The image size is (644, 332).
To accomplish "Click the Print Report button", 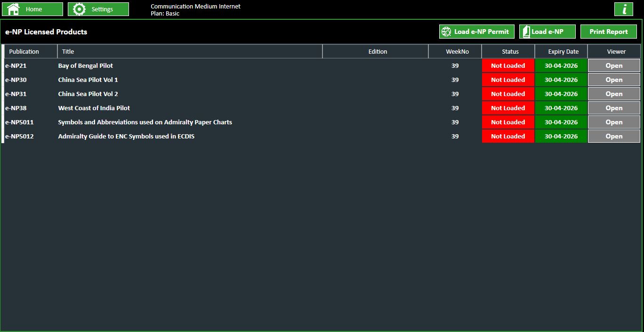I will click(x=609, y=32).
